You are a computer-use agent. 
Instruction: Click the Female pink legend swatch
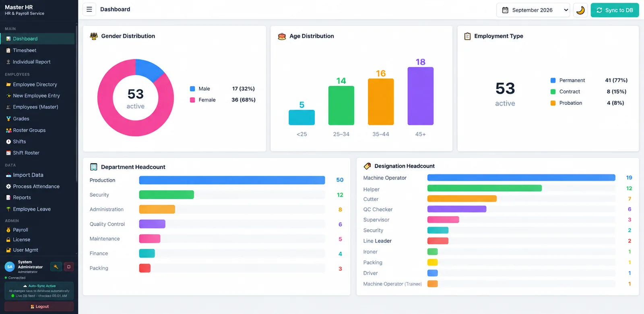192,100
